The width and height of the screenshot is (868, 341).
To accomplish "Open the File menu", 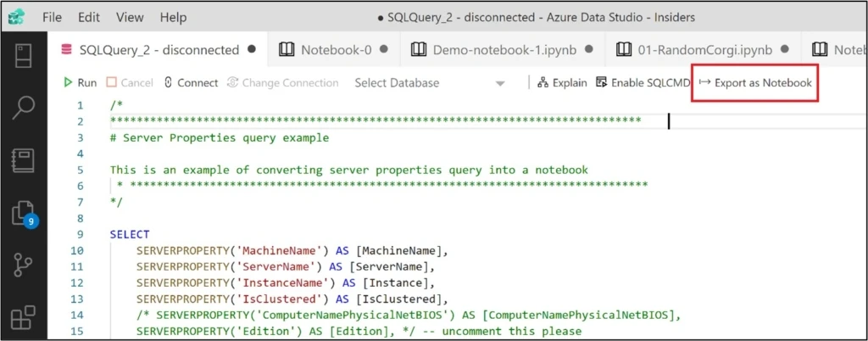I will (51, 17).
